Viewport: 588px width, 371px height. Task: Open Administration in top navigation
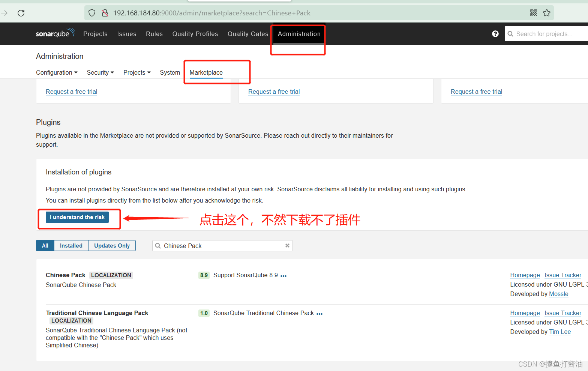(299, 34)
